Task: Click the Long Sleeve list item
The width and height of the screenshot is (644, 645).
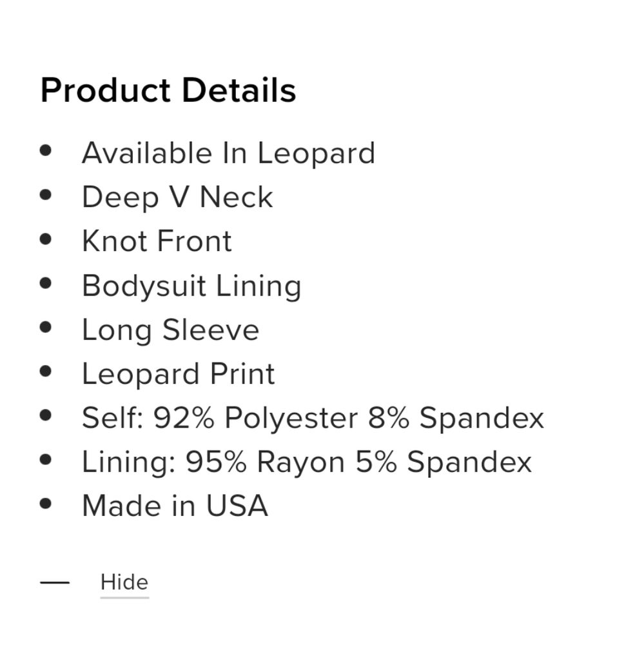Action: tap(171, 330)
